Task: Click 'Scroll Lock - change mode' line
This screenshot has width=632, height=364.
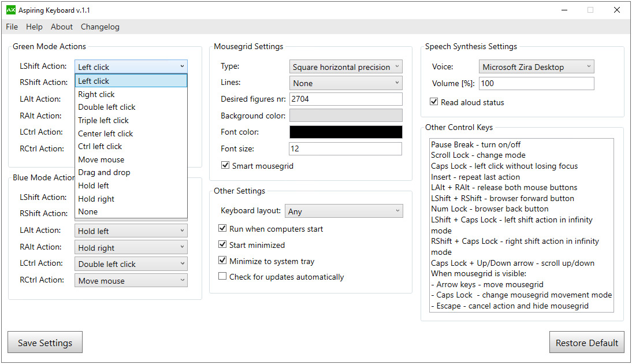Action: point(478,155)
